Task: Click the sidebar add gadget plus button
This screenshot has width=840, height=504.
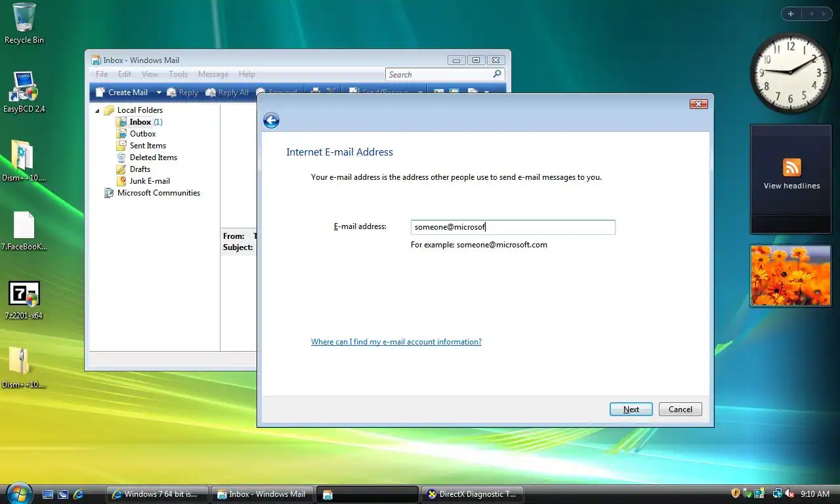Action: (x=791, y=14)
